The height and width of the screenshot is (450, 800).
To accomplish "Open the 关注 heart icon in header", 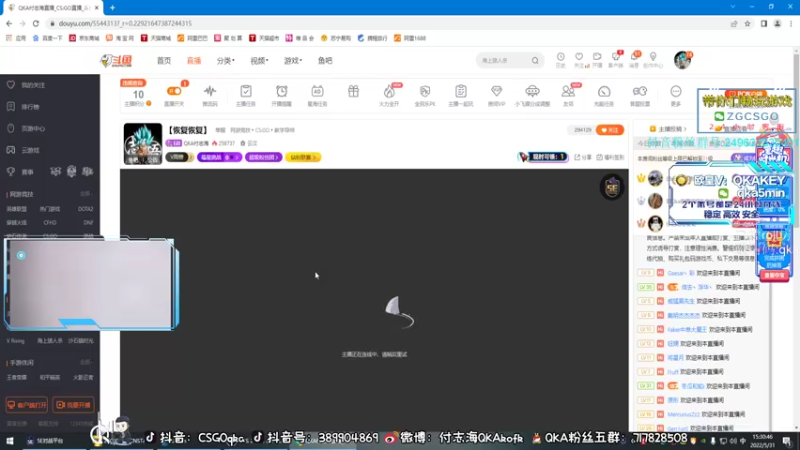I will pyautogui.click(x=579, y=59).
